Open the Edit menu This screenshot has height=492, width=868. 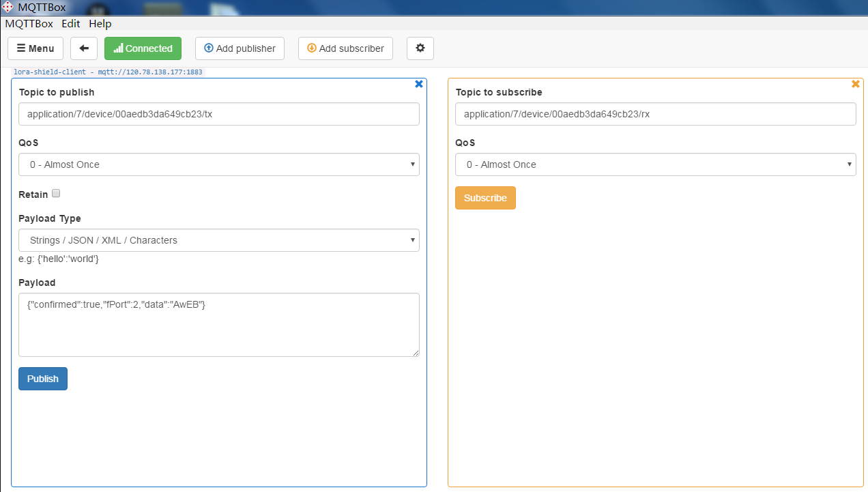[x=71, y=23]
